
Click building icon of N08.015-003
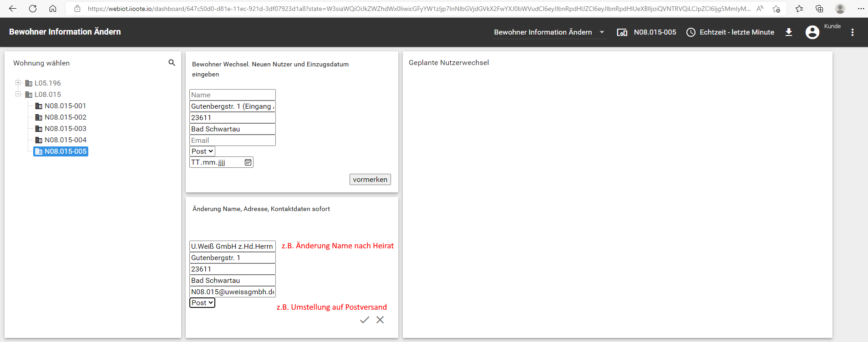click(39, 129)
